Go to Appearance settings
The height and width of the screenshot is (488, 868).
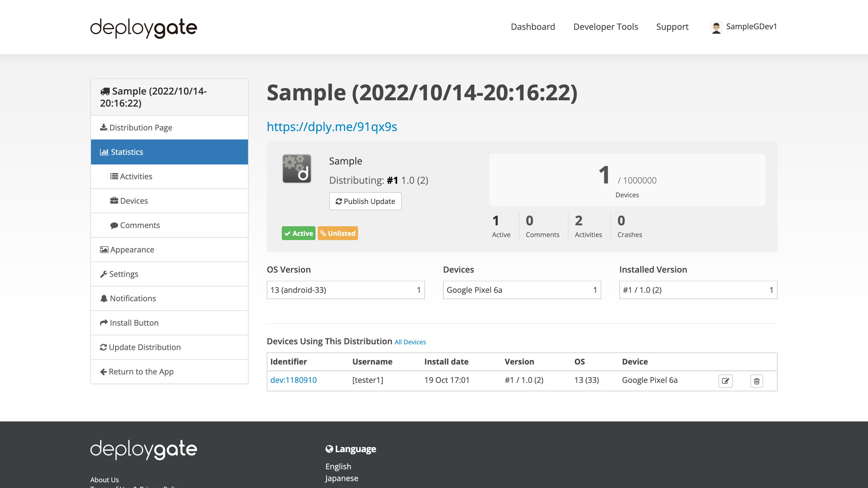tap(132, 249)
